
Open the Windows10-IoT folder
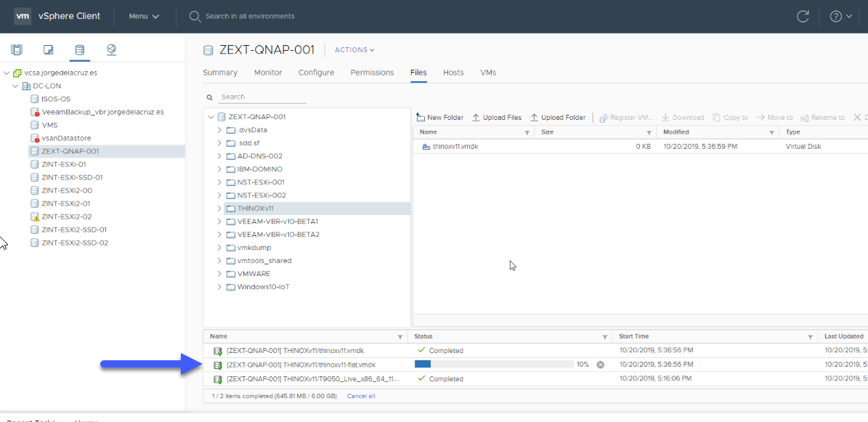[263, 287]
